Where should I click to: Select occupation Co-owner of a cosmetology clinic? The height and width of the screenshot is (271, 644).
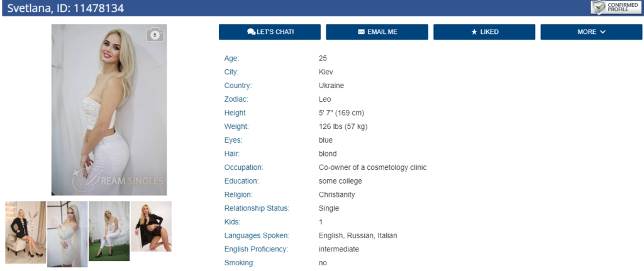pos(372,167)
